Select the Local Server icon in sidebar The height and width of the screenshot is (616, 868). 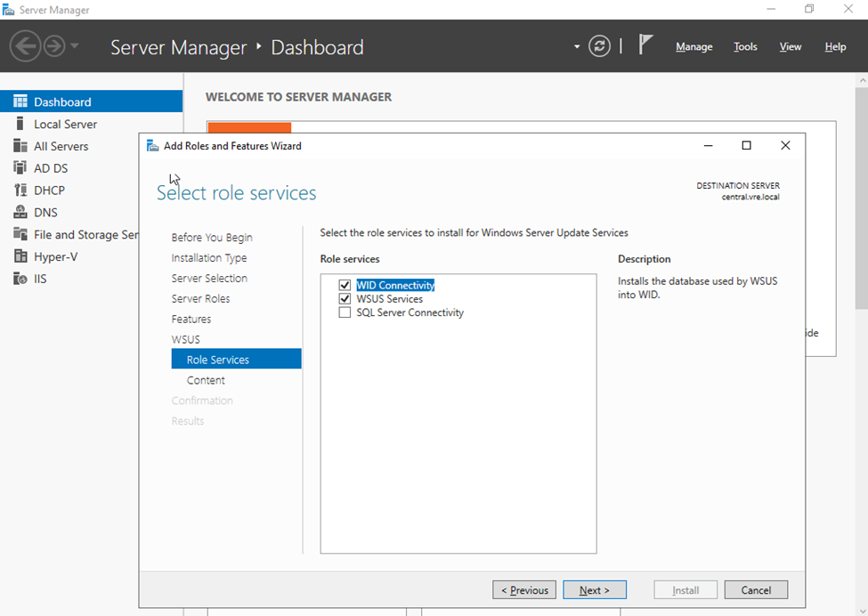click(20, 124)
